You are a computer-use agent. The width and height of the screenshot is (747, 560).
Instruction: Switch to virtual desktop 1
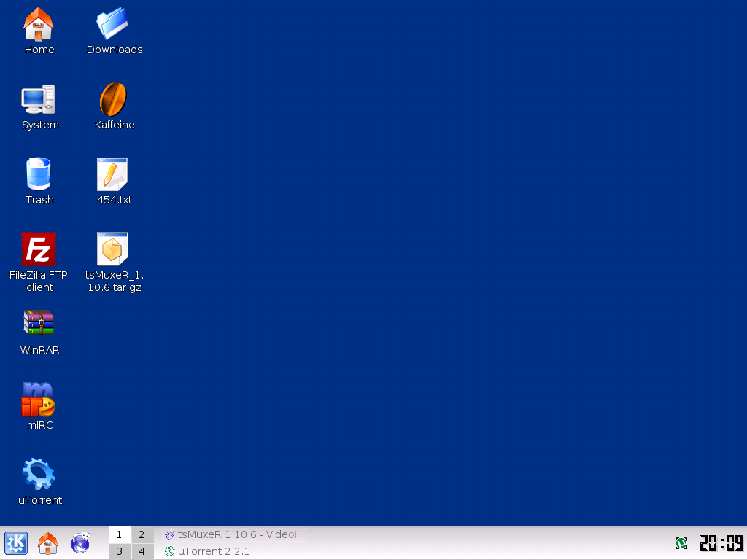(x=120, y=535)
